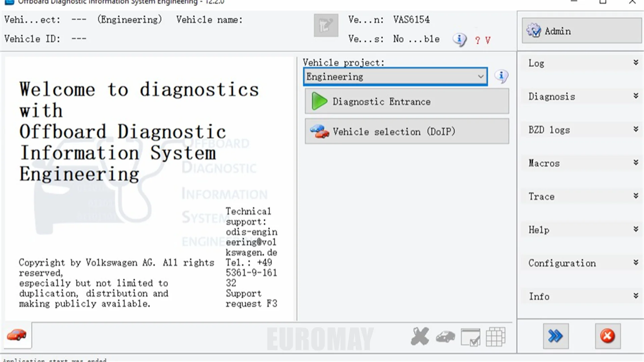Click the Vehicle project label

343,62
